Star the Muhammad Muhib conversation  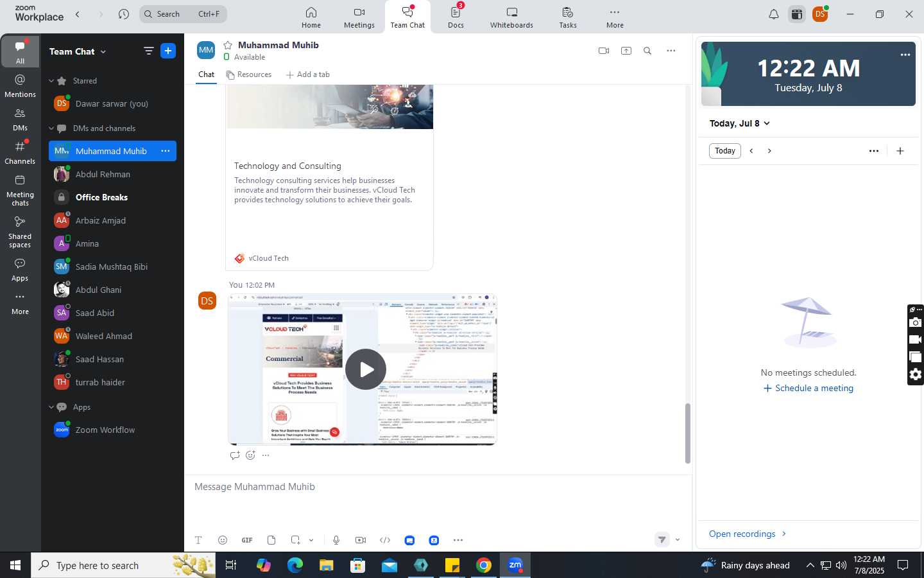228,45
